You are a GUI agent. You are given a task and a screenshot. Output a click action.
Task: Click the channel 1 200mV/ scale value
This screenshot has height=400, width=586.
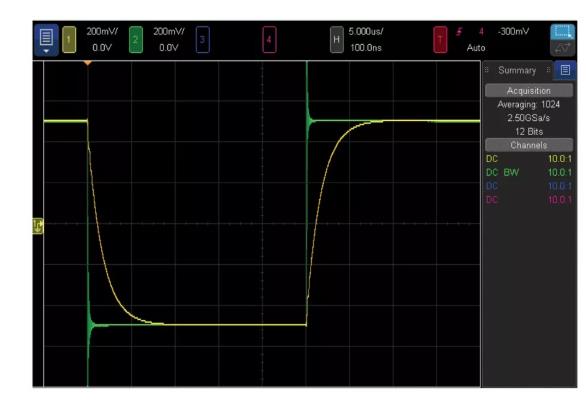(x=102, y=31)
